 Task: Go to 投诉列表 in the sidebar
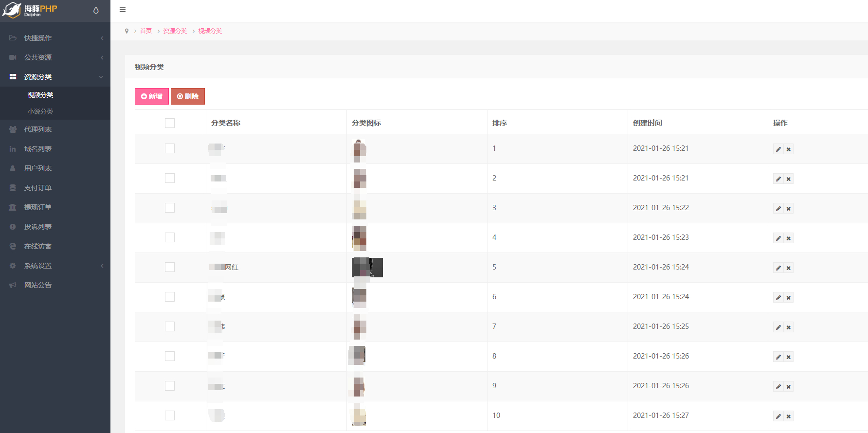click(38, 227)
